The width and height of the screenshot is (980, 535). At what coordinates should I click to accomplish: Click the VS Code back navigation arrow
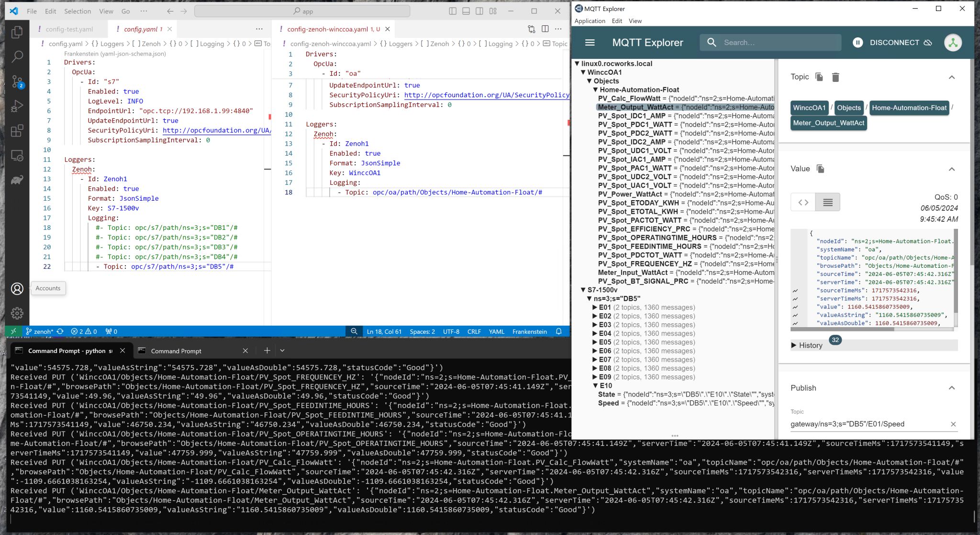pyautogui.click(x=170, y=11)
